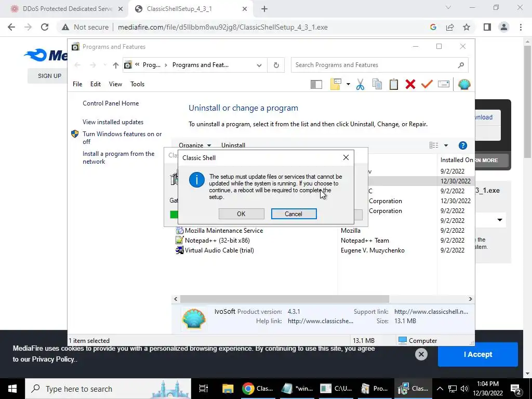Viewport: 532px width, 399px height.
Task: Cancel the Classic Shell setup prompt
Action: tap(294, 214)
